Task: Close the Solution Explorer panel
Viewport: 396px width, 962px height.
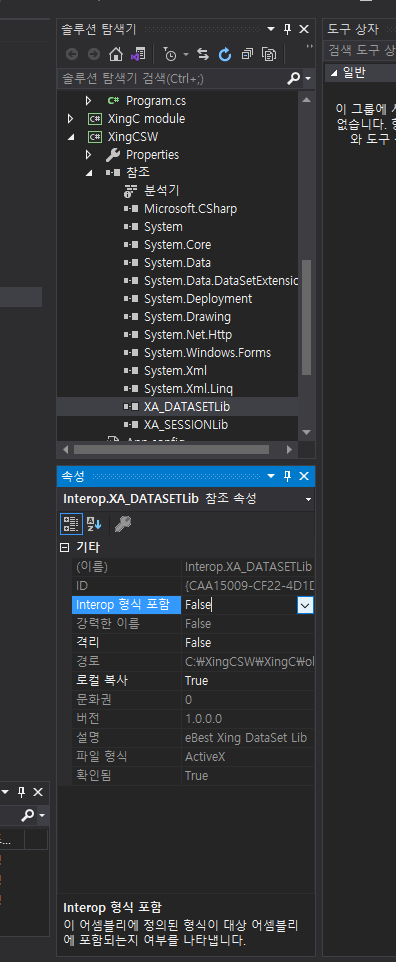Action: 304,29
